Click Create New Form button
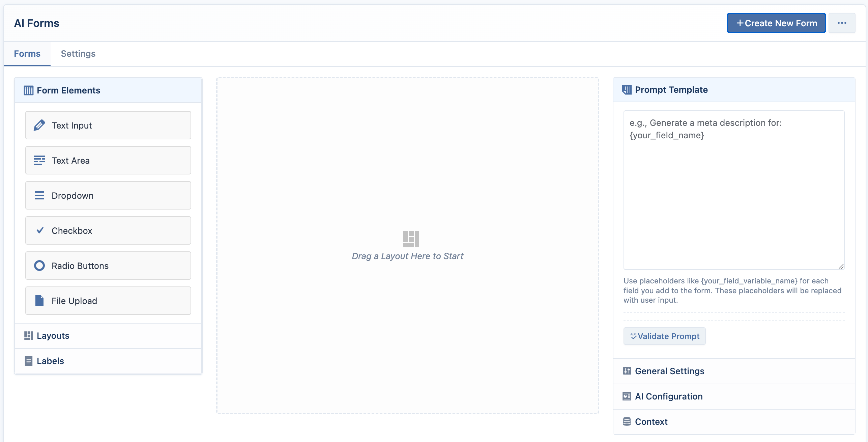This screenshot has width=868, height=442. (776, 23)
